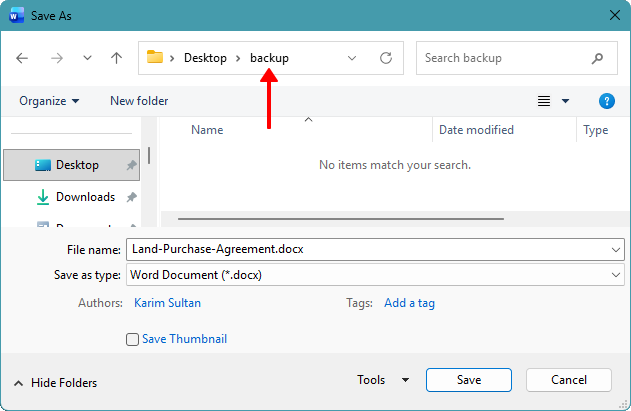The width and height of the screenshot is (631, 411).
Task: Click the search magnifier icon
Action: pos(598,58)
